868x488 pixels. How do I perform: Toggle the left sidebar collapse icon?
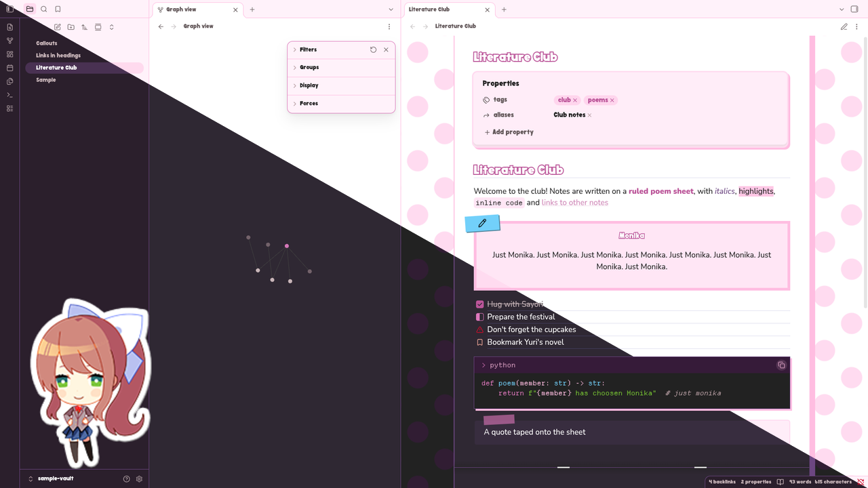tap(9, 9)
